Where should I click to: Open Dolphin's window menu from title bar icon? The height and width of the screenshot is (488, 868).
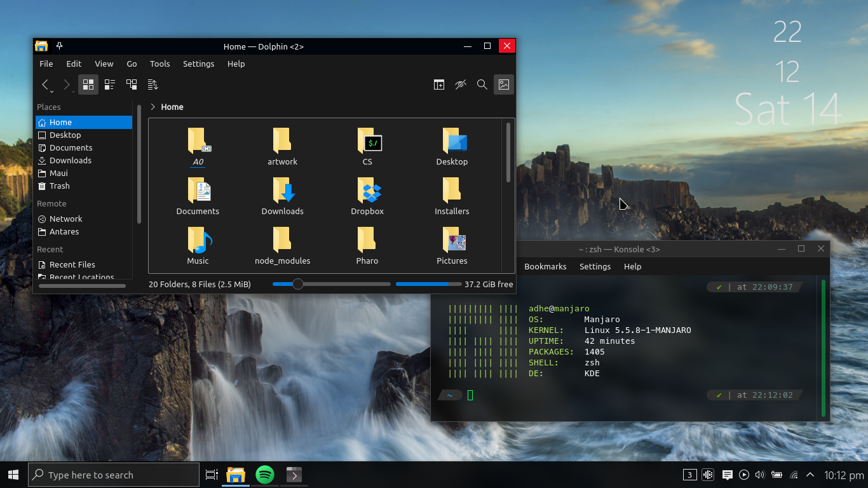pos(41,46)
